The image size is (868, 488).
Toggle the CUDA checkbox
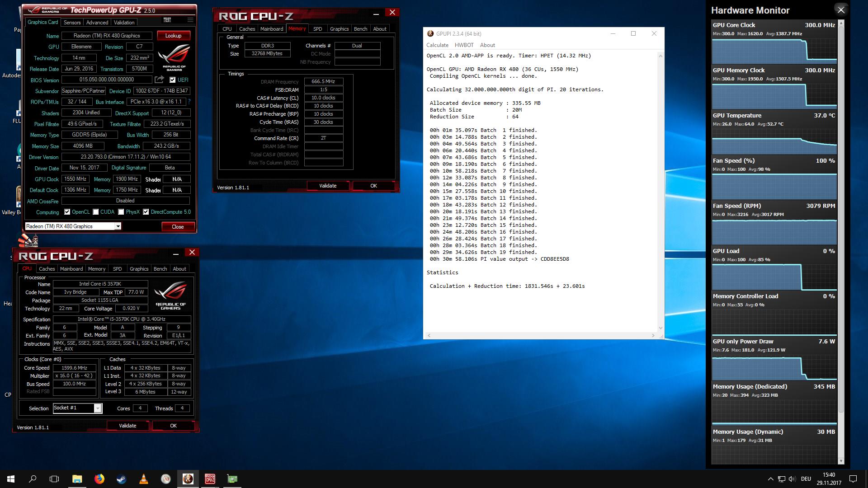pyautogui.click(x=95, y=212)
